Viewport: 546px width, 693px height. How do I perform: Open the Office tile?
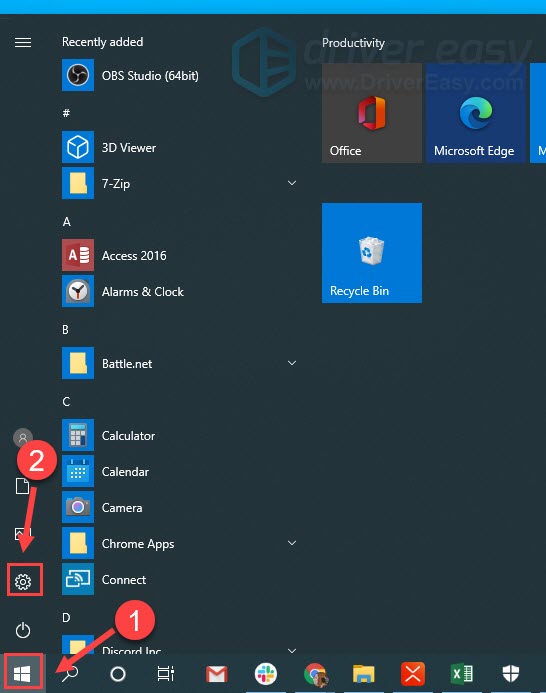(372, 113)
